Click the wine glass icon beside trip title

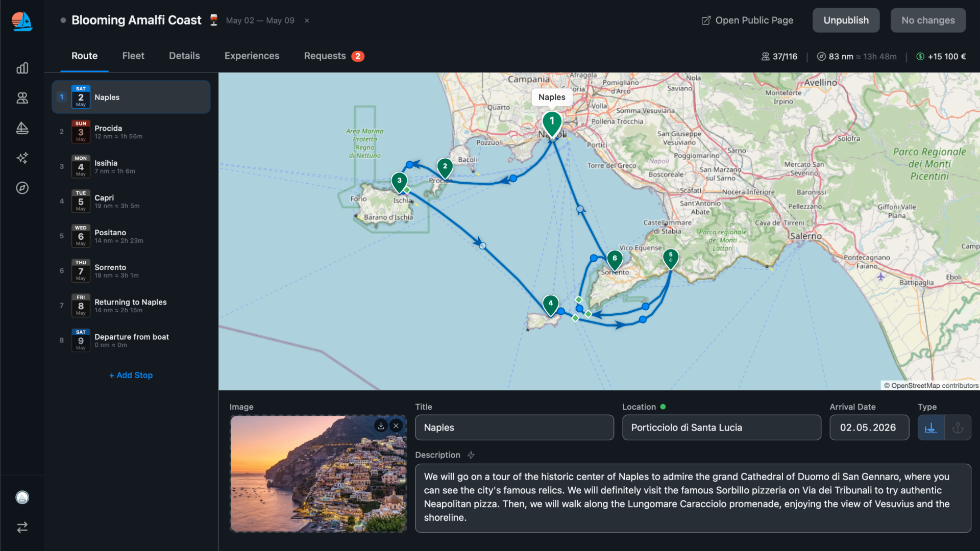(214, 20)
